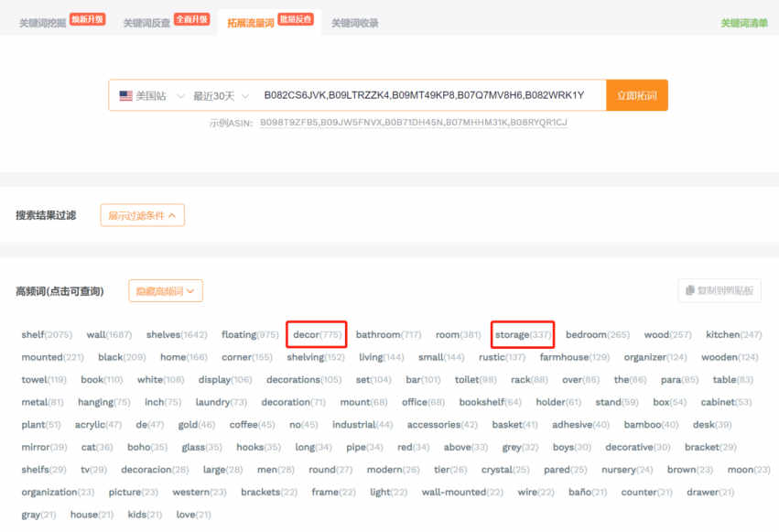779x532 pixels.
Task: Click high-frequency word drawer(21)
Action: 710,492
